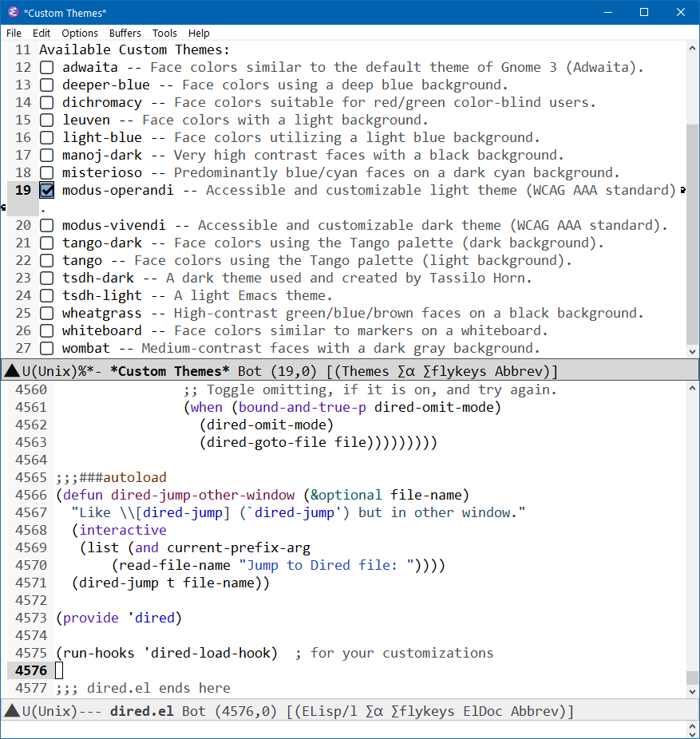This screenshot has width=700, height=739.
Task: Tick the tango theme checkbox
Action: click(46, 261)
